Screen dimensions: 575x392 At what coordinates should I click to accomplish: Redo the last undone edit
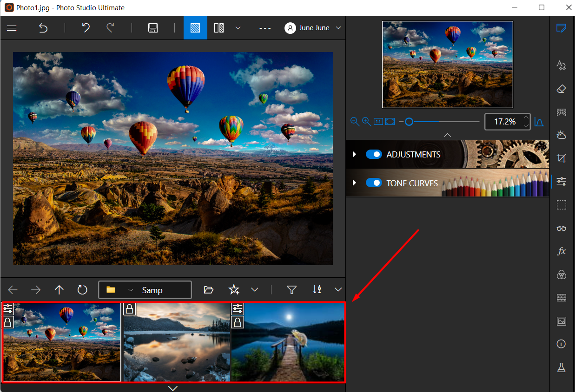coord(110,28)
